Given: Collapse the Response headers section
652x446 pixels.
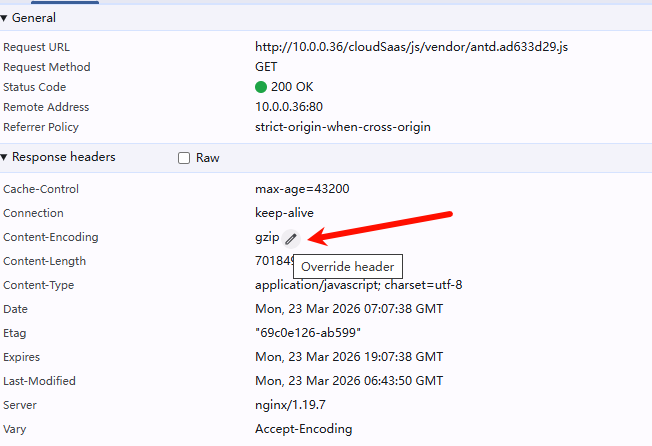Looking at the screenshot, I should (4, 157).
